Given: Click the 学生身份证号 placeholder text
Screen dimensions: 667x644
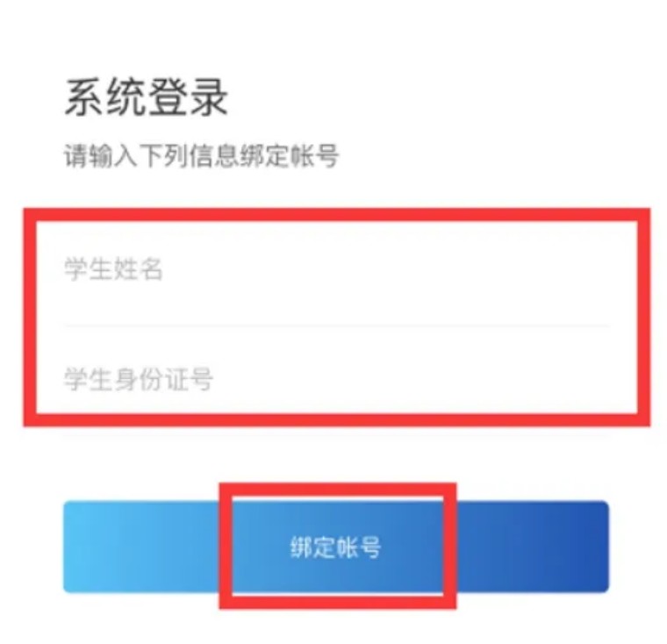Looking at the screenshot, I should click(139, 378).
